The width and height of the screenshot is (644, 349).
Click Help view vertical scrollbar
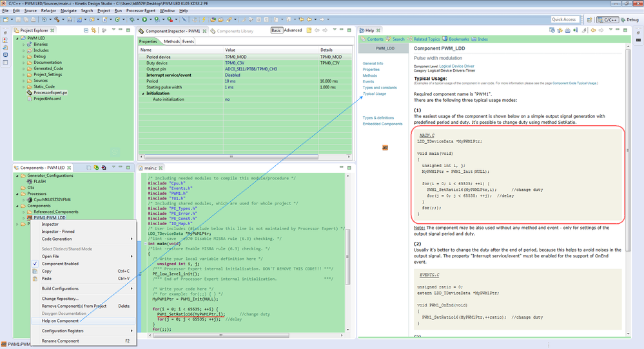(x=628, y=150)
